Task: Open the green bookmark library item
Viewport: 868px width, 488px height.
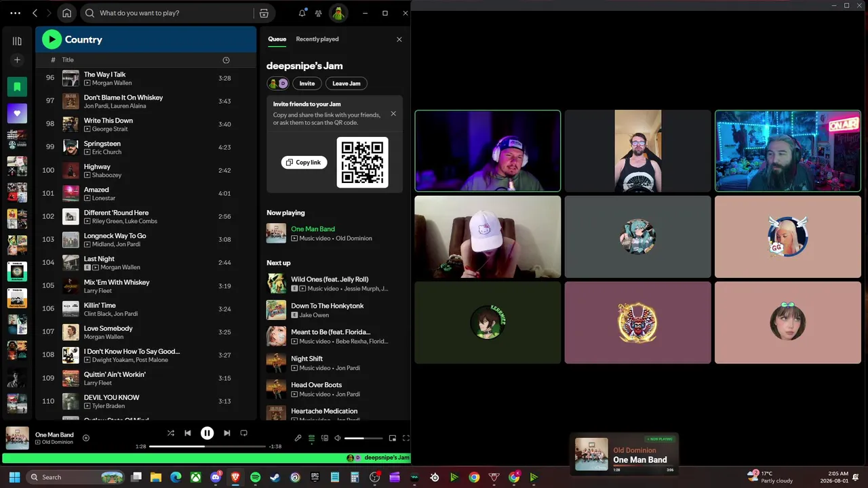Action: tap(17, 87)
